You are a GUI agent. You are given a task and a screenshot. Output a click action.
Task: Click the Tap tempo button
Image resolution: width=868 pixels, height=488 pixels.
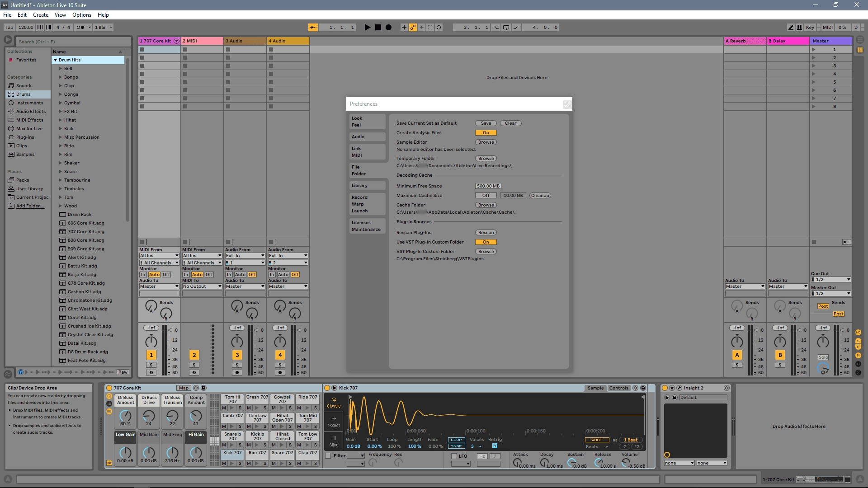coord(9,28)
